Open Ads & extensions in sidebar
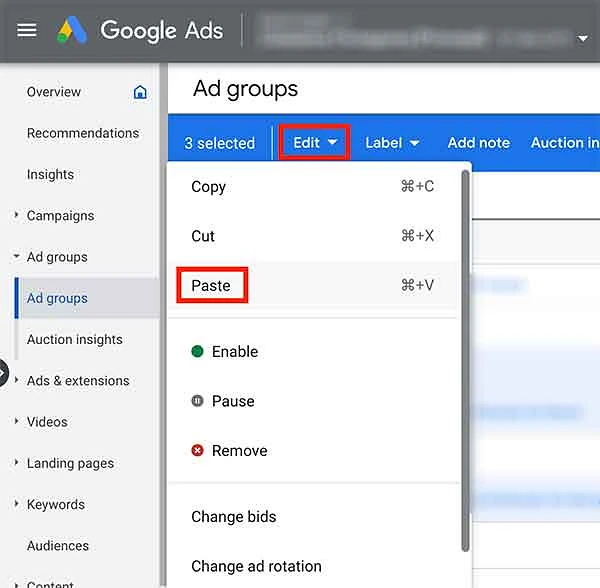The height and width of the screenshot is (588, 600). (78, 381)
